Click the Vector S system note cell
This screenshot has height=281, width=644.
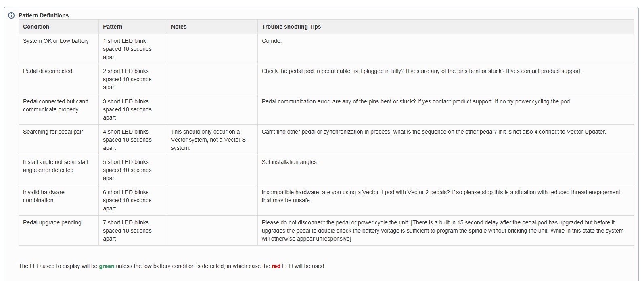208,140
